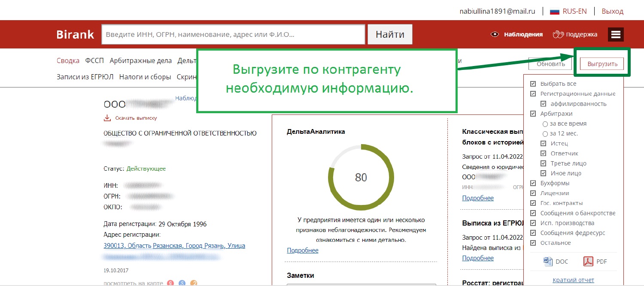644x286 pixels.
Task: Click the Найти search button
Action: click(x=390, y=35)
